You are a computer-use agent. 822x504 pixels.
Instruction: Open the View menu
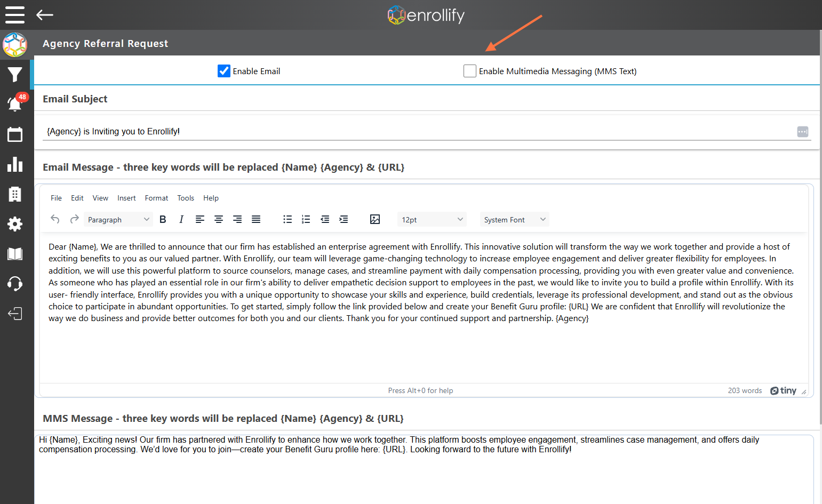tap(100, 198)
